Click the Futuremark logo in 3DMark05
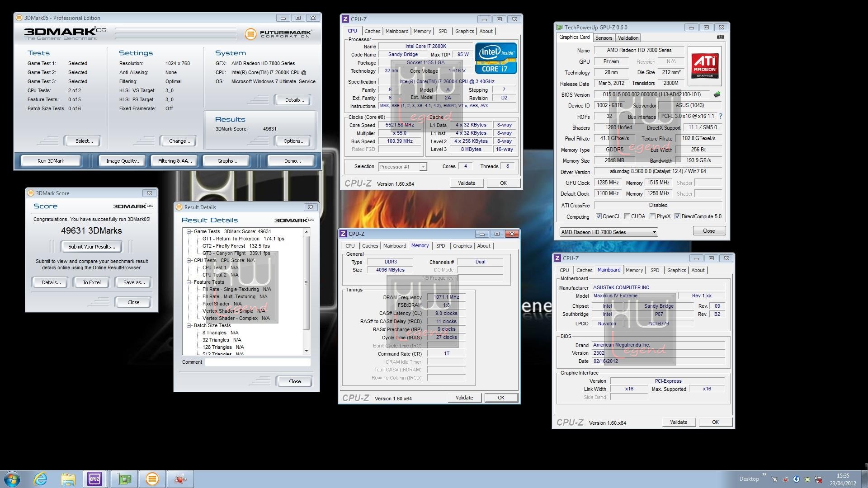Image resolution: width=868 pixels, height=488 pixels. click(278, 34)
